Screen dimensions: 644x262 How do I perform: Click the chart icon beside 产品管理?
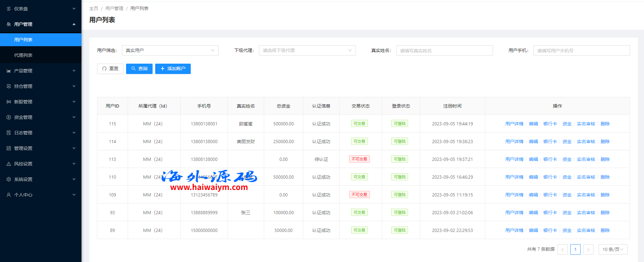[9, 71]
